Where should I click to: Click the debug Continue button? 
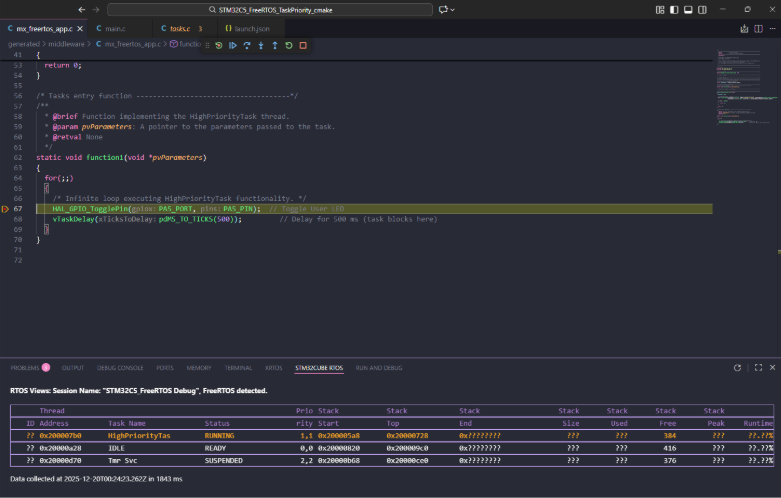pos(232,45)
